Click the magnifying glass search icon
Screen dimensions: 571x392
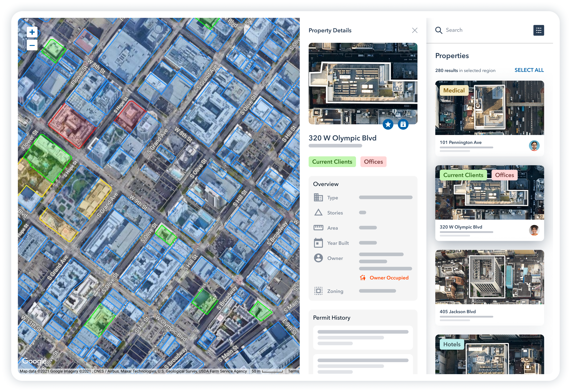pos(438,30)
